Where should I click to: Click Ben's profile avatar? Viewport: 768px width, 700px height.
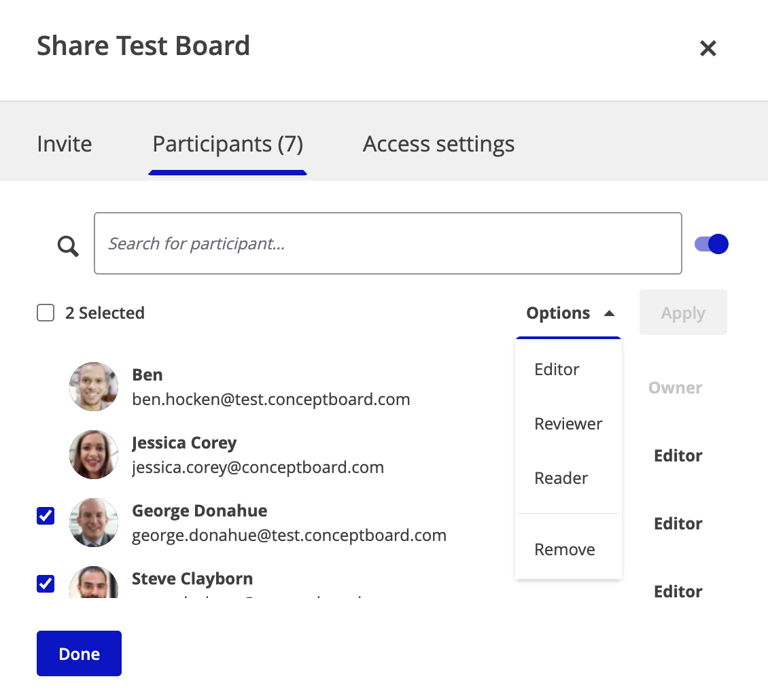coord(94,387)
